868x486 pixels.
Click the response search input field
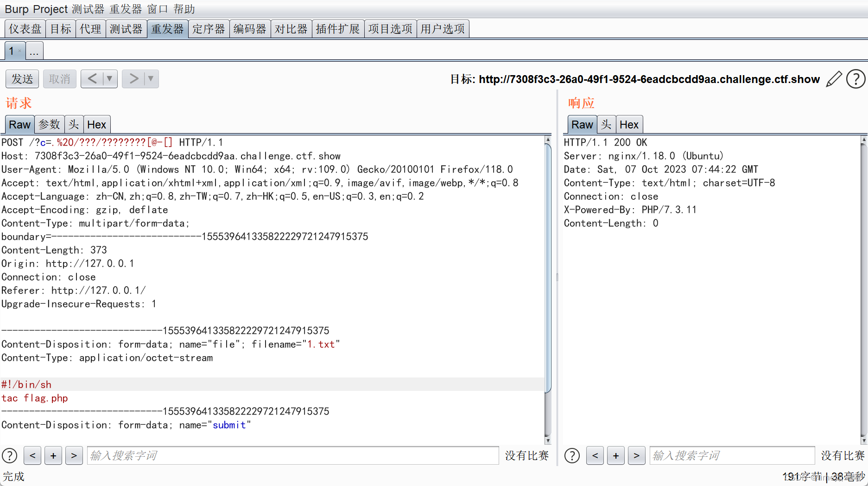[732, 455]
